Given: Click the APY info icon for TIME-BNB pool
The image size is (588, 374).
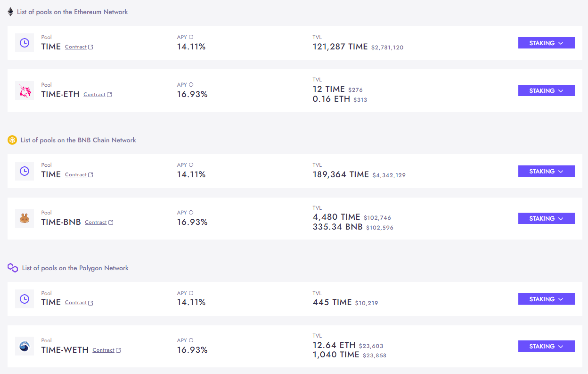Looking at the screenshot, I should (x=191, y=212).
